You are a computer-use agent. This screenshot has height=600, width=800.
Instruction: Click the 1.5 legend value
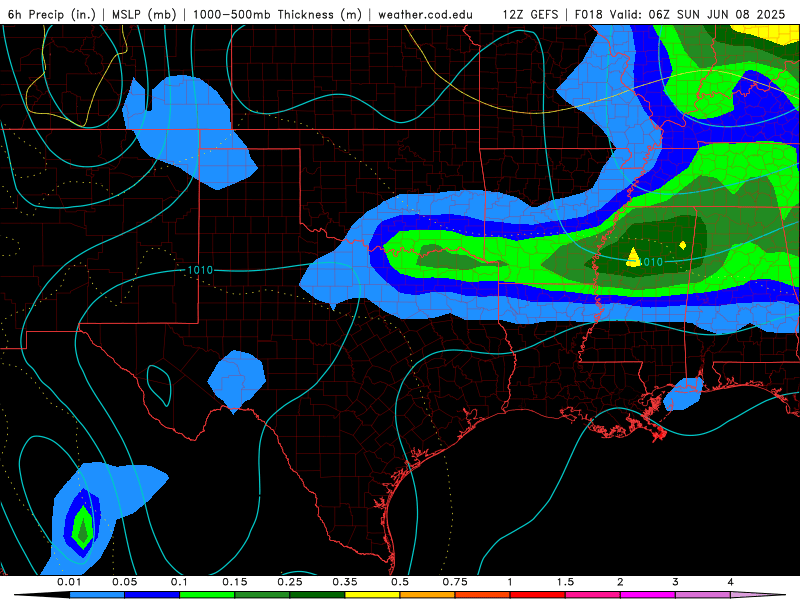coord(565,582)
